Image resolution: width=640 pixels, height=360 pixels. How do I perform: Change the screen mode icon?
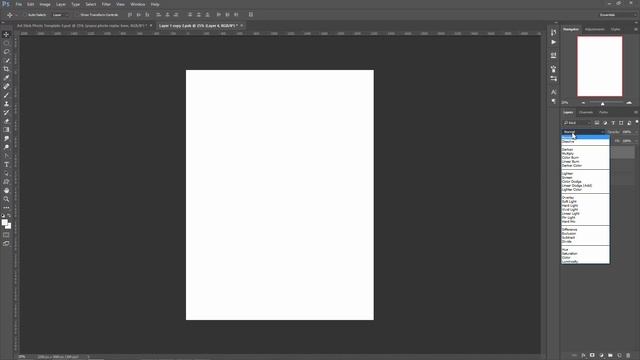tap(6, 243)
